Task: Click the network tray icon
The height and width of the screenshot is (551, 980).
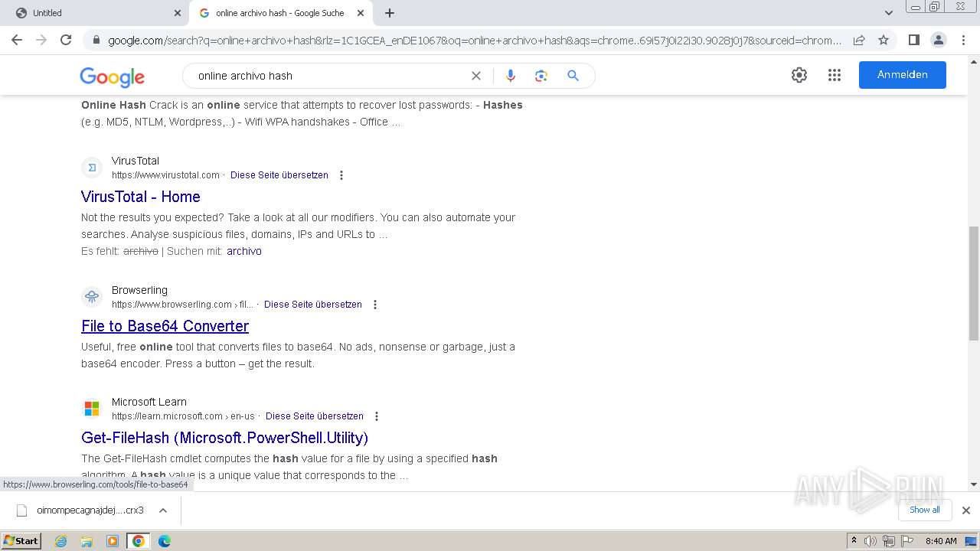Action: tap(888, 541)
